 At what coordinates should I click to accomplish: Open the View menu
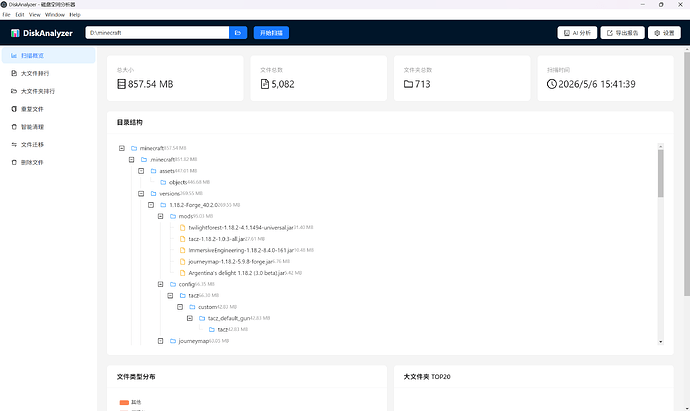pyautogui.click(x=35, y=15)
